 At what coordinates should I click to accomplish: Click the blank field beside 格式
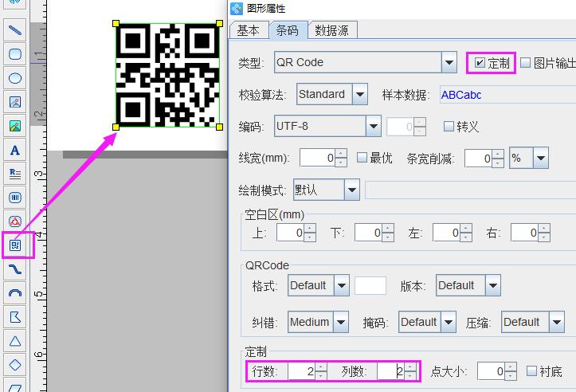click(x=370, y=285)
